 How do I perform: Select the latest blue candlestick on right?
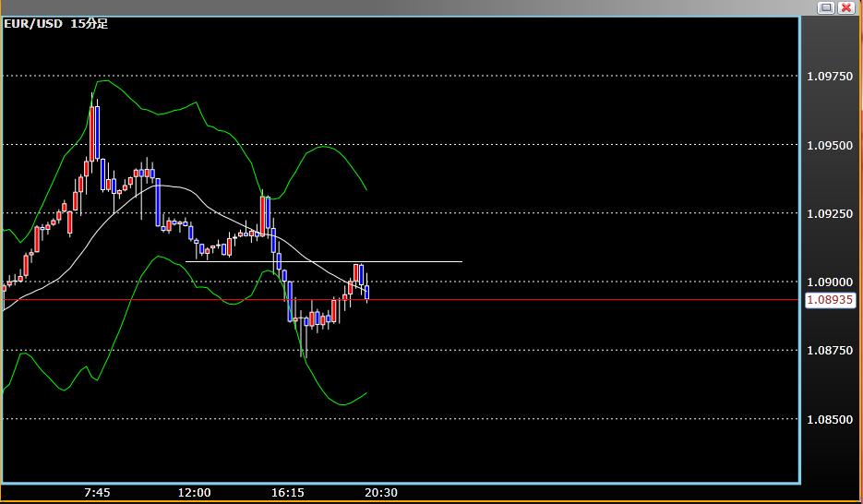pyautogui.click(x=367, y=293)
